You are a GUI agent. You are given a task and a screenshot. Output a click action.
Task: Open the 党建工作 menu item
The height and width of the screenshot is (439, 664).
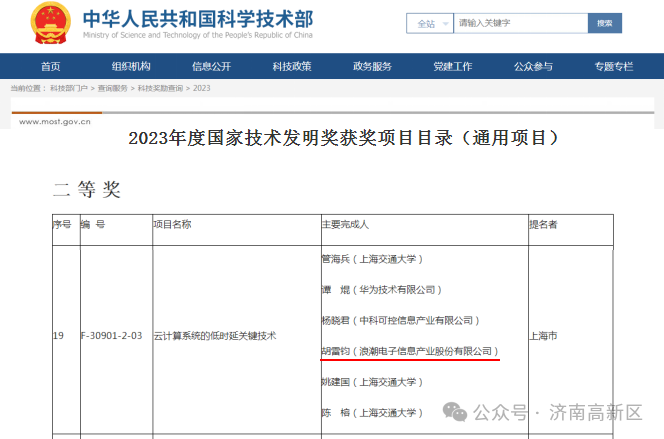click(x=453, y=66)
